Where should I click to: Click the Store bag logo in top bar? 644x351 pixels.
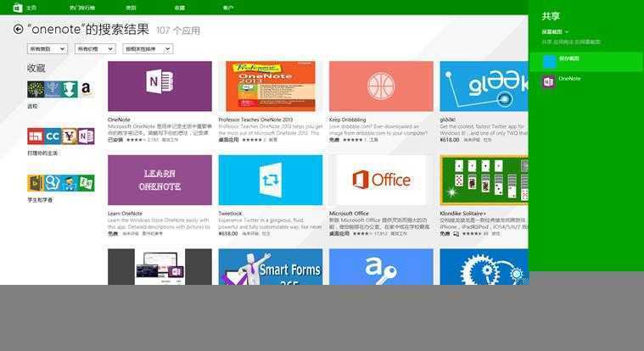[17, 8]
